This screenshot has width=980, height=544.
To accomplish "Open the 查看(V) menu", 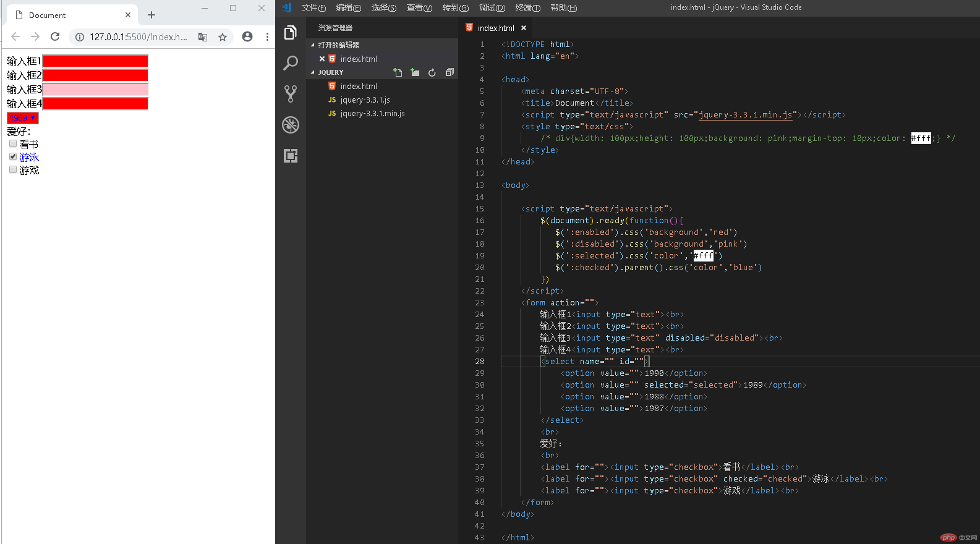I will [x=419, y=7].
